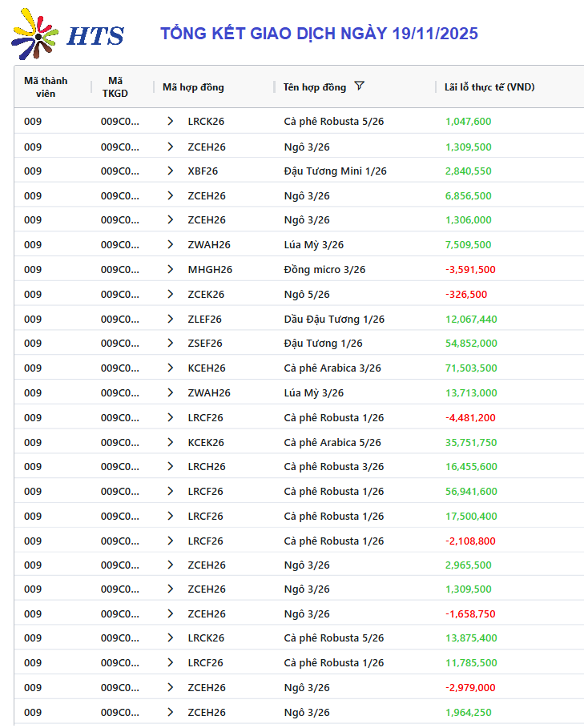Image resolution: width=584 pixels, height=728 pixels.
Task: Select the Dầu Đậu Tương 1/26 cell
Action: click(x=334, y=320)
